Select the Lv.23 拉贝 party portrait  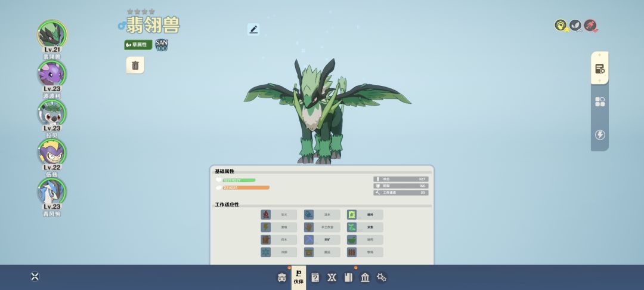(52, 113)
